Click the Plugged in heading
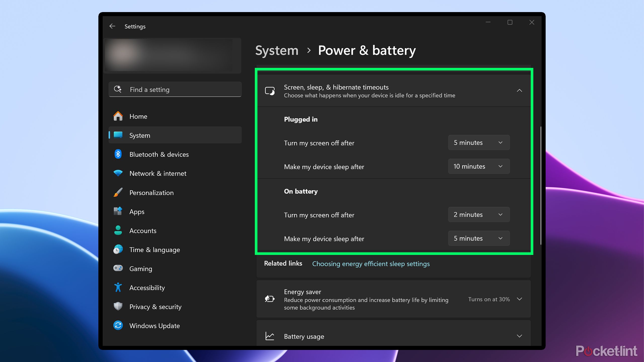Screen dimensions: 644x362 pos(301,119)
